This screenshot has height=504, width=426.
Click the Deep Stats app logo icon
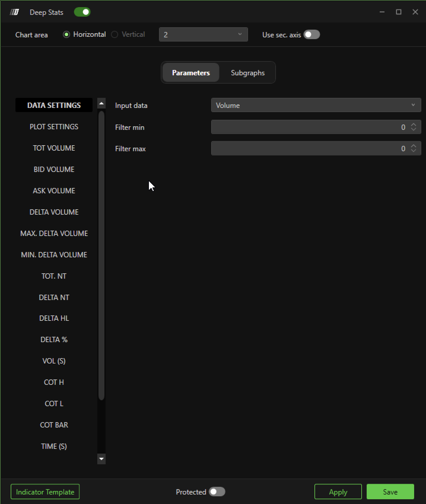point(14,12)
